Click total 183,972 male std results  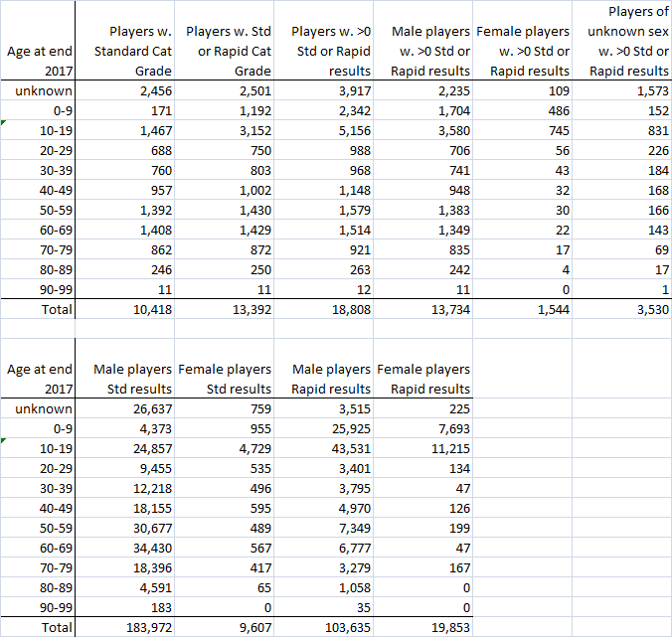(x=124, y=627)
